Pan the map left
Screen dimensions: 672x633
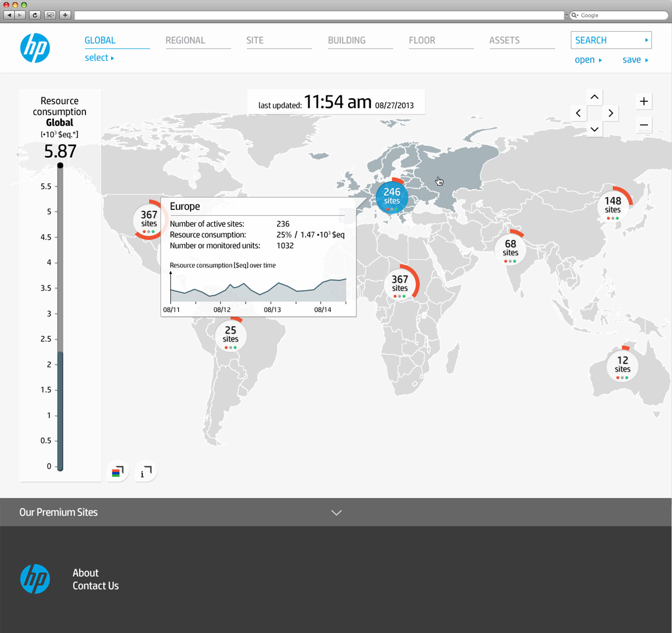pos(579,113)
